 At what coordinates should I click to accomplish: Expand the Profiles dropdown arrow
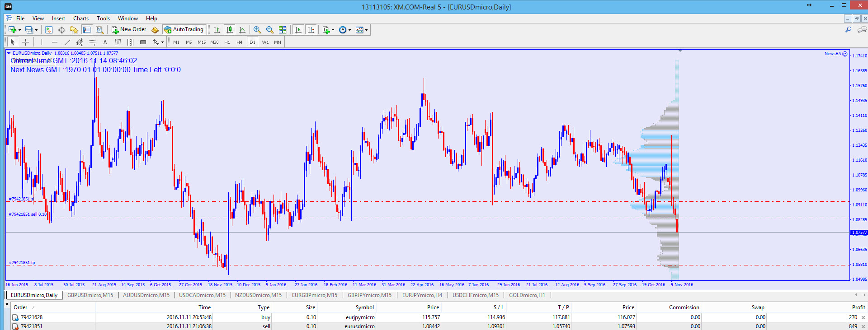[36, 30]
